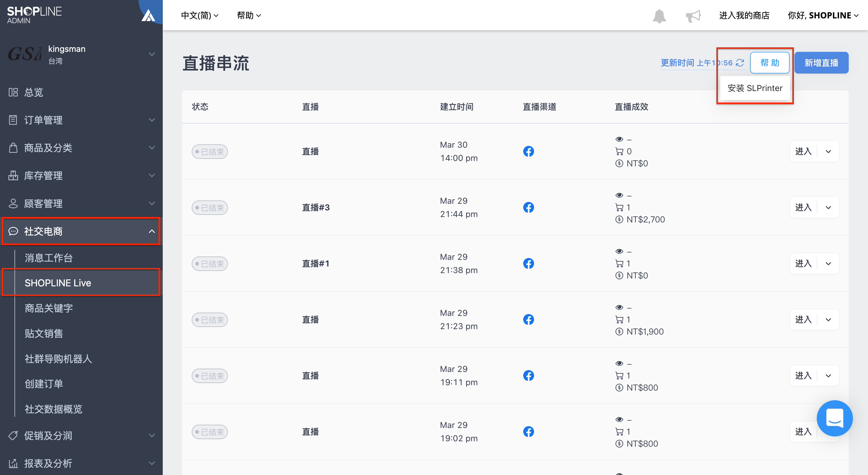Go to 贴文销售 submenu item
Viewport: 868px width, 475px height.
(44, 333)
